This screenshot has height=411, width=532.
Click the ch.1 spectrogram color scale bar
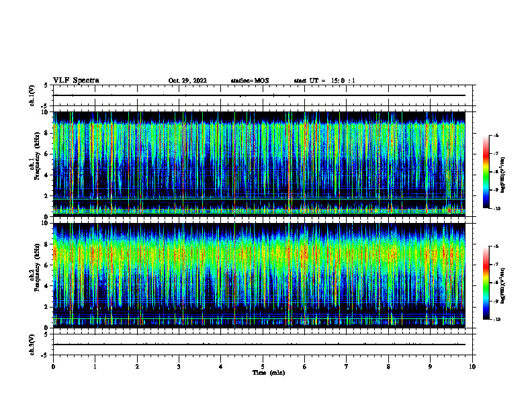pos(486,172)
